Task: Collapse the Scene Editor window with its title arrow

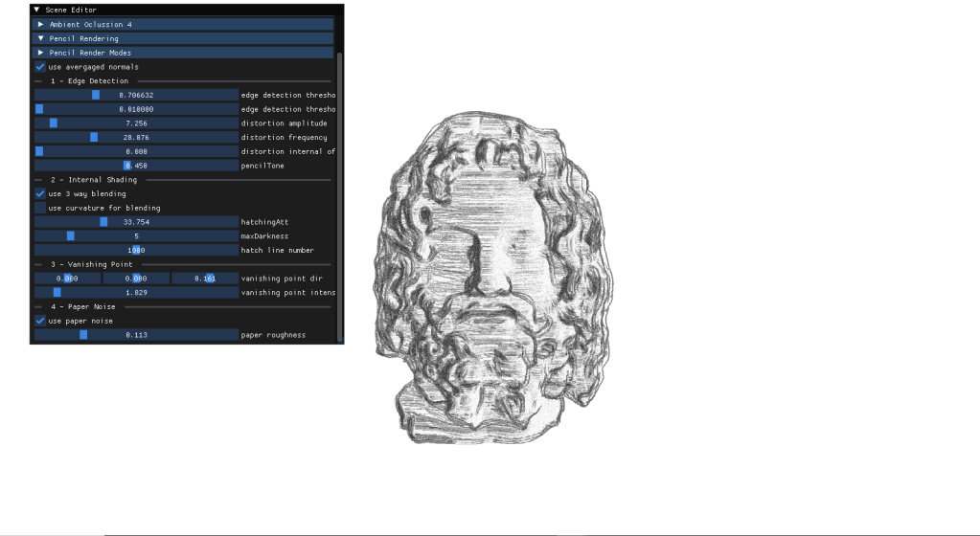Action: coord(36,10)
